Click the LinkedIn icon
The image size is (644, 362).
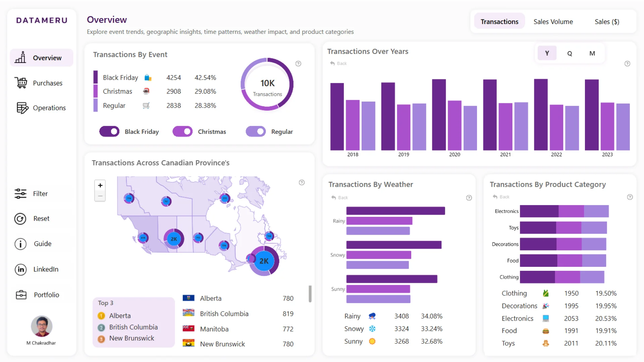[21, 269]
